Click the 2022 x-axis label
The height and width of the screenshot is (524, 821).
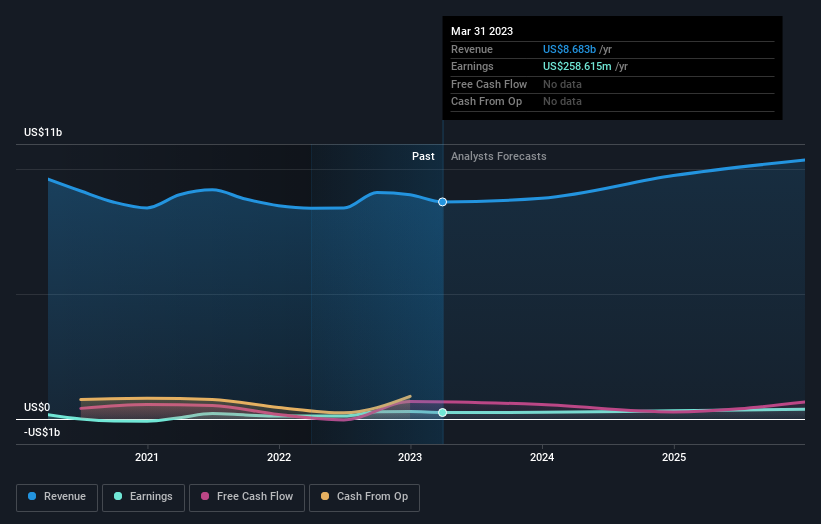279,458
